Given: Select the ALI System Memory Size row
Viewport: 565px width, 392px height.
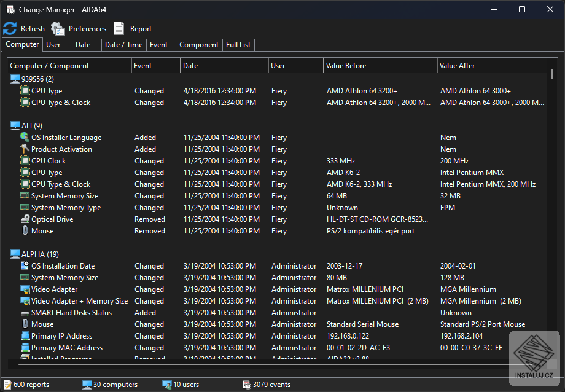Looking at the screenshot, I should (277, 195).
